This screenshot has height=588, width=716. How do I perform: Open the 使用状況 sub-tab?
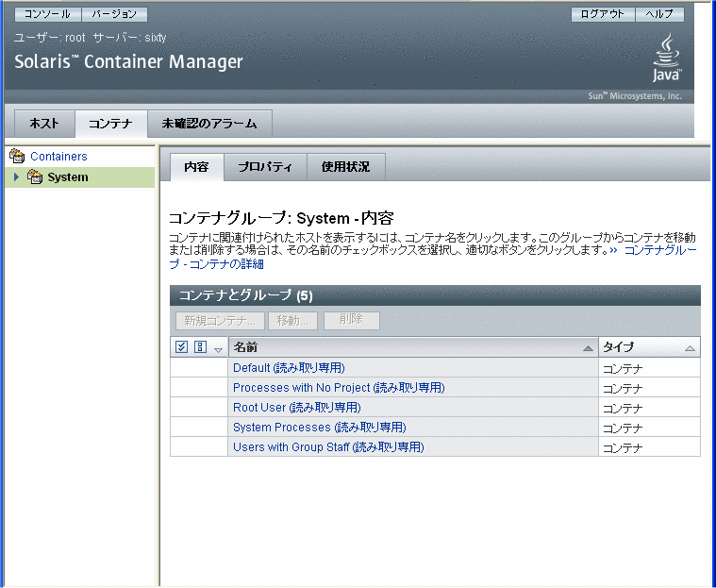[345, 167]
